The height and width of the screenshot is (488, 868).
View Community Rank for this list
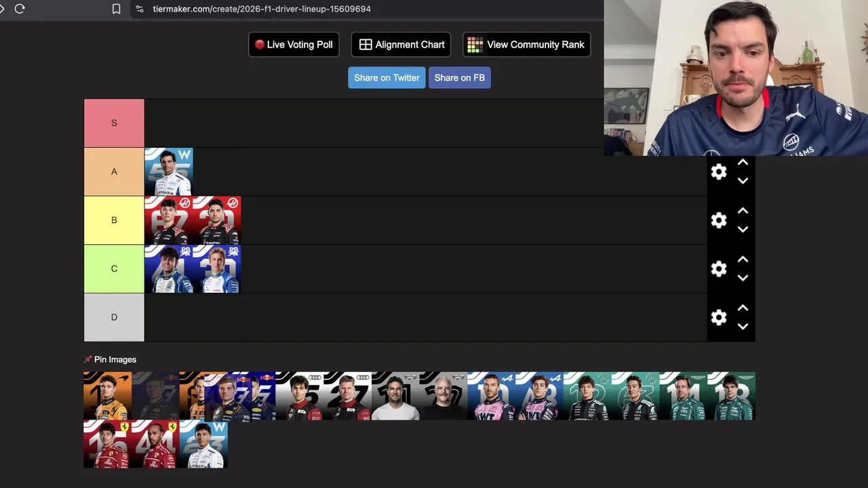pos(526,45)
